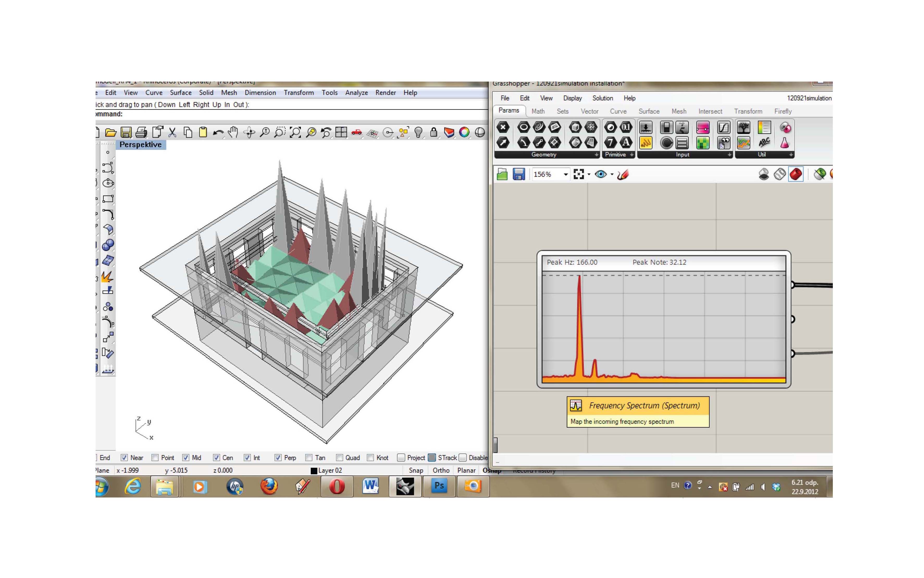924x578 pixels.
Task: Click the Integer 7 icon in Primitive
Action: 610,143
